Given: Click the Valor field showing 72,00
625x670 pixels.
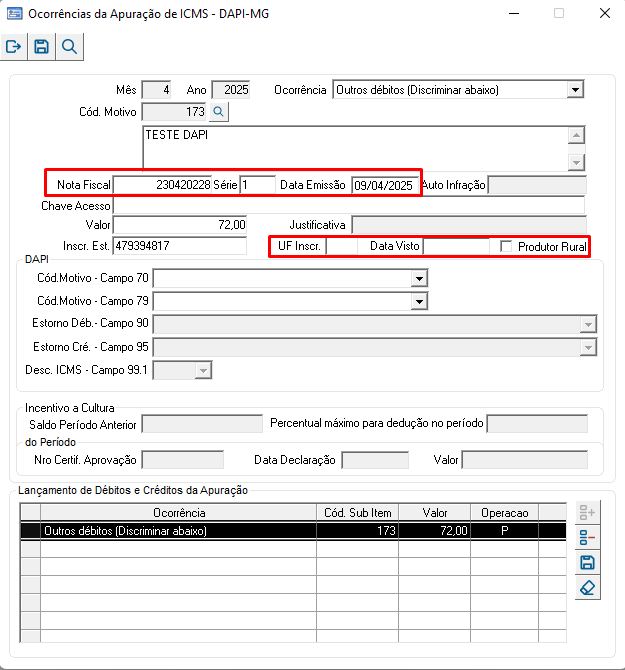Looking at the screenshot, I should pyautogui.click(x=180, y=225).
